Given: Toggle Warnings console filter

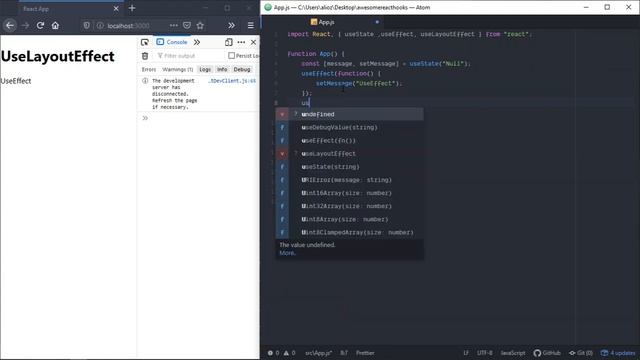Looking at the screenshot, I should [x=178, y=69].
